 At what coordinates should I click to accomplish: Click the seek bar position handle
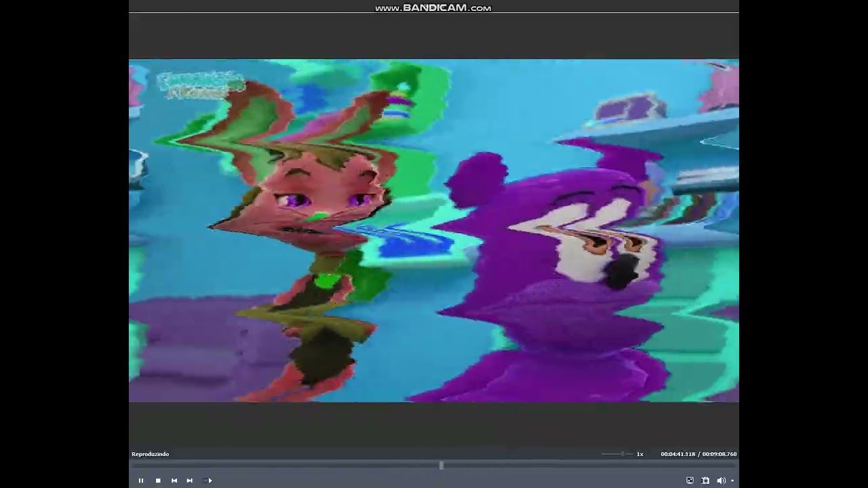tap(441, 465)
